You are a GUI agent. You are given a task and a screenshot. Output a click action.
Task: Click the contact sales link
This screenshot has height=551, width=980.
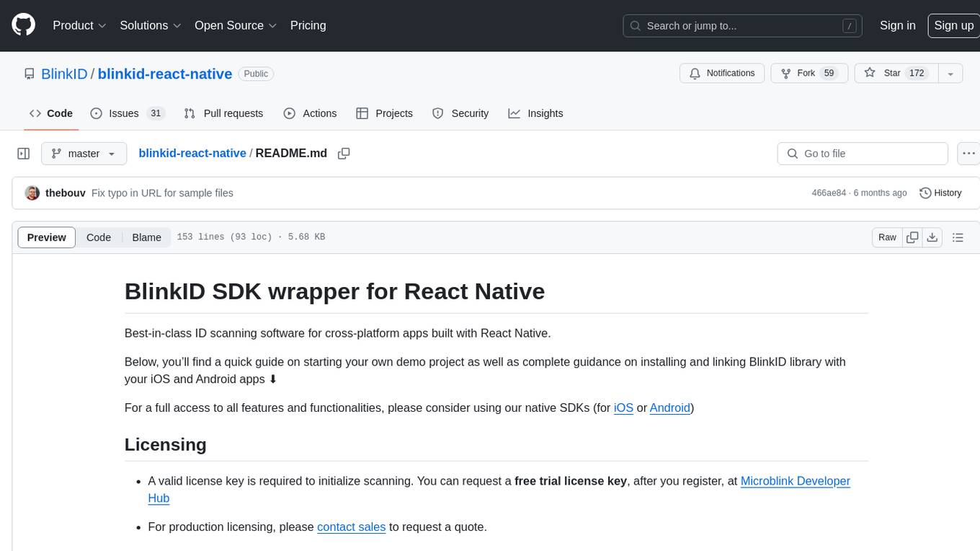[351, 526]
